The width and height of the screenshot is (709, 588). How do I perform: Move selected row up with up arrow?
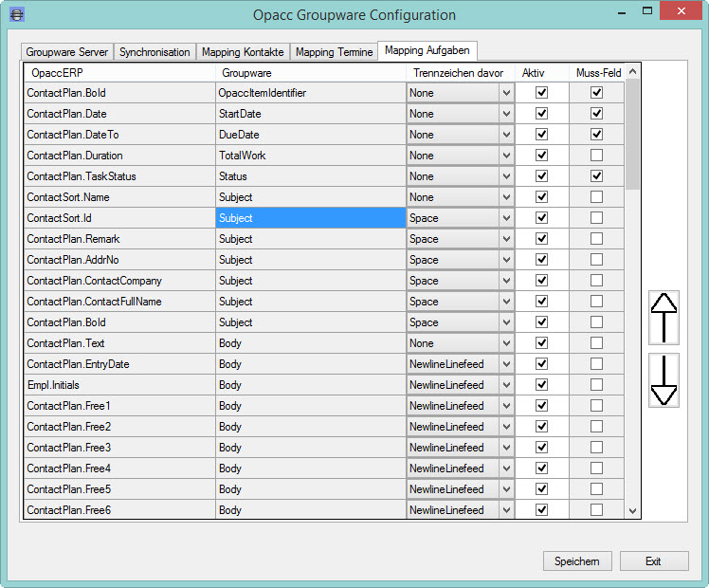pos(664,318)
